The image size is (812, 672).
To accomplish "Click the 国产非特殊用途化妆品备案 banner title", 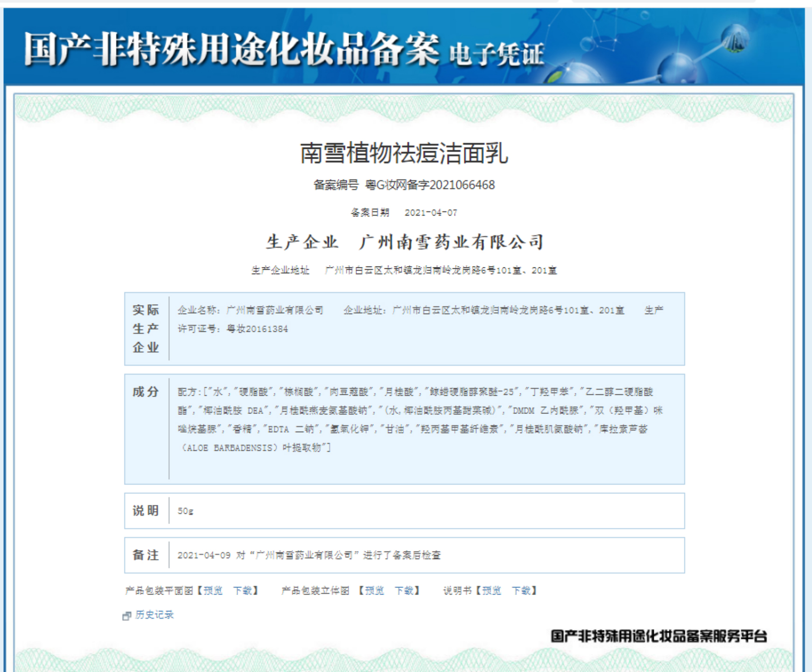I will [231, 49].
